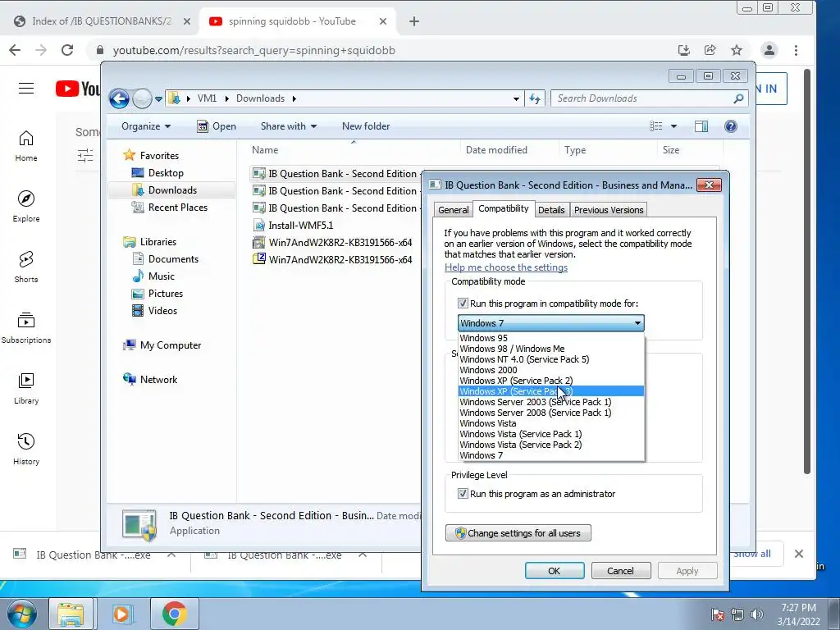Toggle Run this program as an administrator checkbox
Image resolution: width=840 pixels, height=630 pixels.
pyautogui.click(x=463, y=493)
